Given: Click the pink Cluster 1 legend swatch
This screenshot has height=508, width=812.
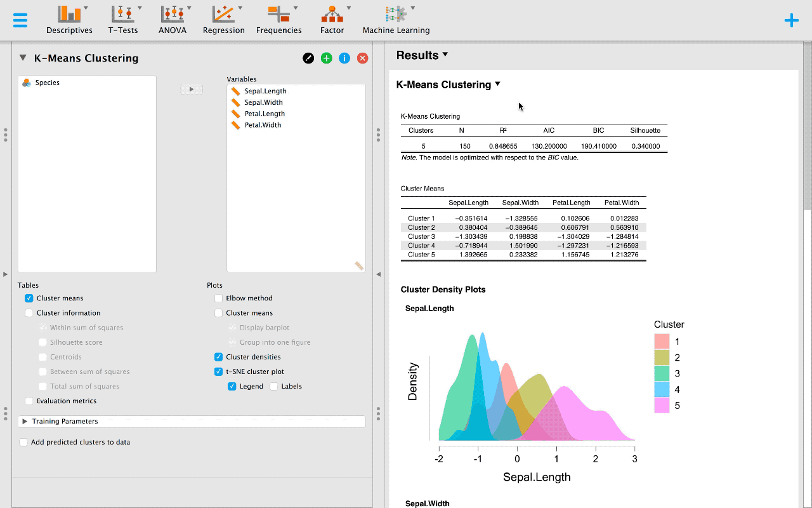Looking at the screenshot, I should [x=662, y=341].
